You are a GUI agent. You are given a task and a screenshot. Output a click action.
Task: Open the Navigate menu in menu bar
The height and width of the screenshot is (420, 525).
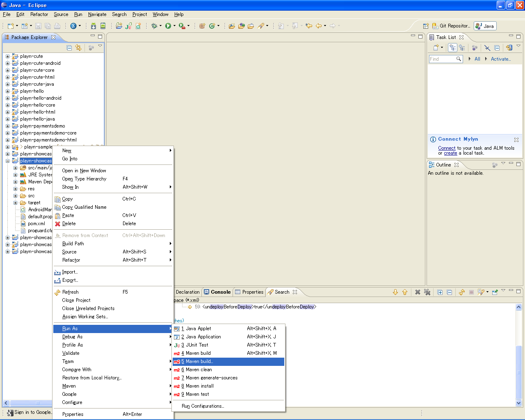click(97, 14)
